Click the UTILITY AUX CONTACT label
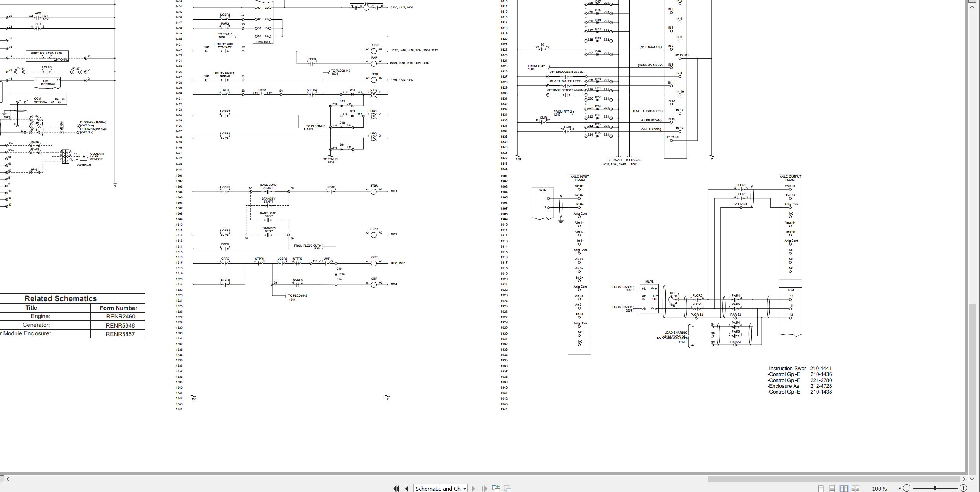The width and height of the screenshot is (980, 492). pyautogui.click(x=224, y=46)
